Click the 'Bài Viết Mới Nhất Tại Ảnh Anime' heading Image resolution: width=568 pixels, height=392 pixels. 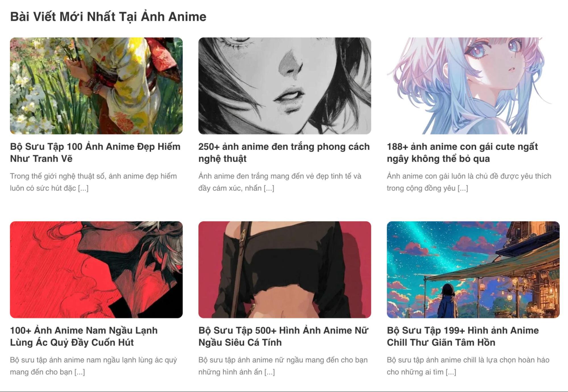click(x=108, y=17)
